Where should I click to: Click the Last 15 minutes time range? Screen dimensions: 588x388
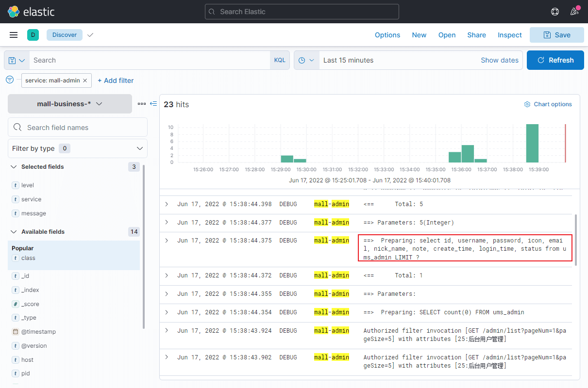pos(348,60)
